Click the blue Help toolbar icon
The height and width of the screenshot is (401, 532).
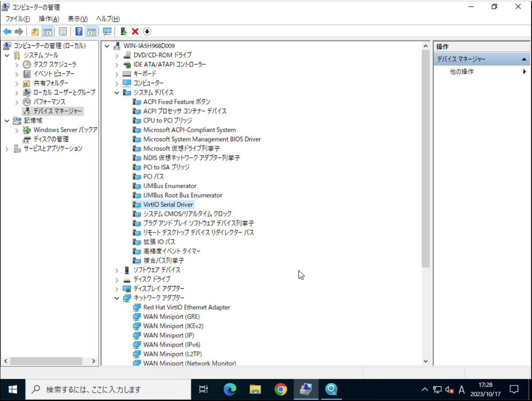[x=79, y=31]
